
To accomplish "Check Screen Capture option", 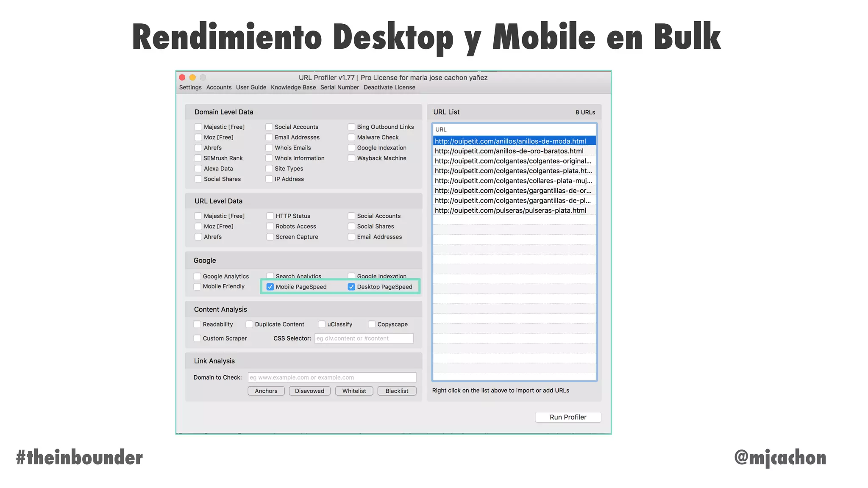I will tap(270, 237).
